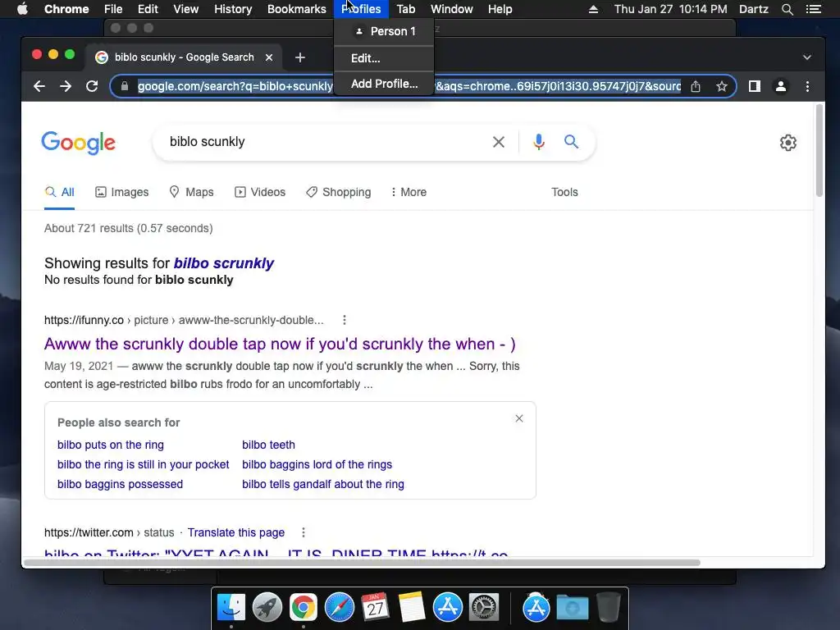Start voice search with microphone icon
Image resolution: width=840 pixels, height=630 pixels.
(539, 141)
